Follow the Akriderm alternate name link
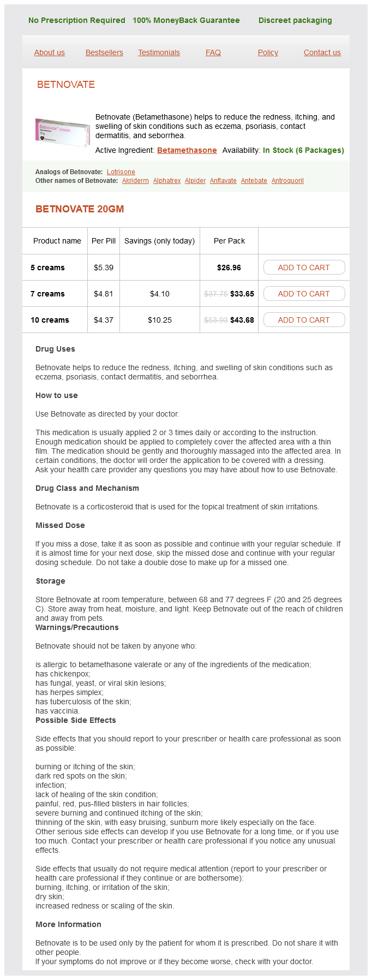This screenshot has width=372, height=980. (x=135, y=181)
